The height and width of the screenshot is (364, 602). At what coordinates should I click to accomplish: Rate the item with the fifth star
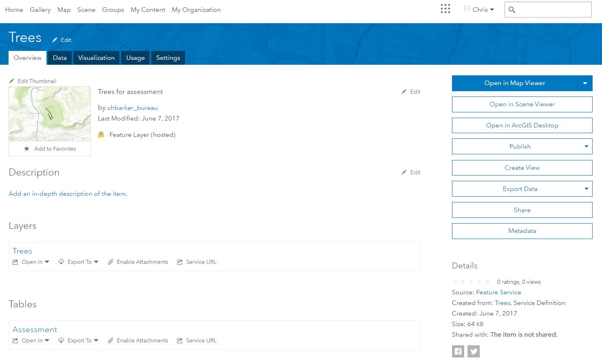click(x=487, y=281)
